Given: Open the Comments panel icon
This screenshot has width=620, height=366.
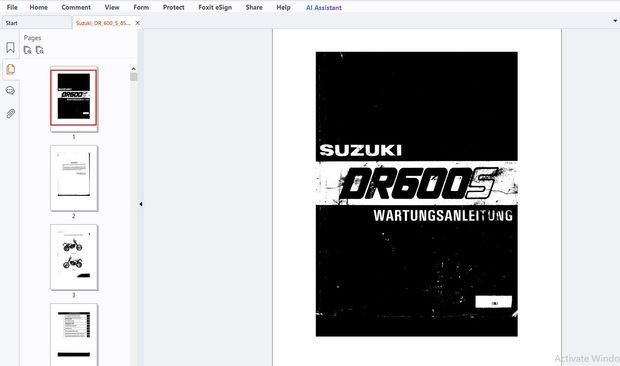Looking at the screenshot, I should 10,91.
